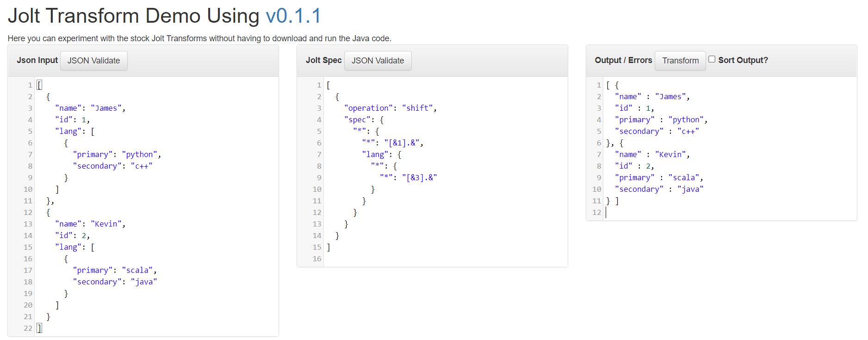Viewport: 868px width, 340px height.
Task: Validate JSON in the Json Input panel
Action: (x=94, y=61)
